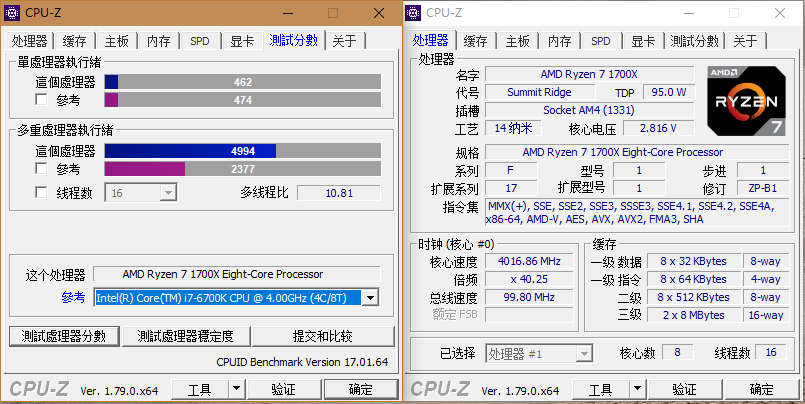This screenshot has height=404, width=805.
Task: Switch to 处理器 tab in left window
Action: pos(30,41)
